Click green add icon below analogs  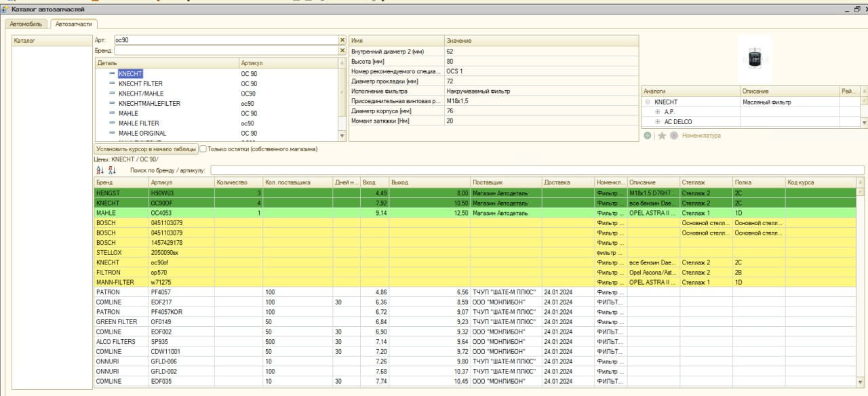coord(648,136)
